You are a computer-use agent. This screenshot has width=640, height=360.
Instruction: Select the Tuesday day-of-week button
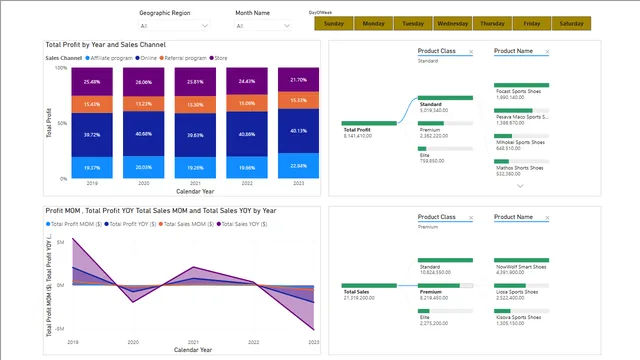tap(413, 24)
